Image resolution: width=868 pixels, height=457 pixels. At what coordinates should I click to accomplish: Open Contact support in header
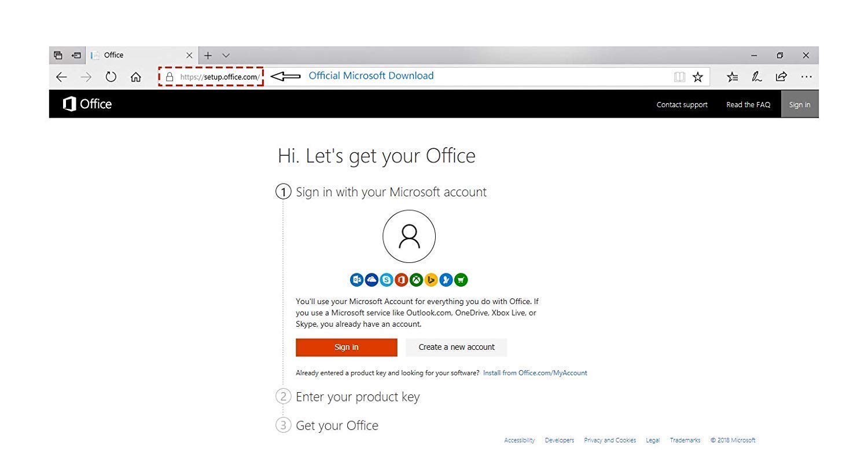[x=682, y=105]
